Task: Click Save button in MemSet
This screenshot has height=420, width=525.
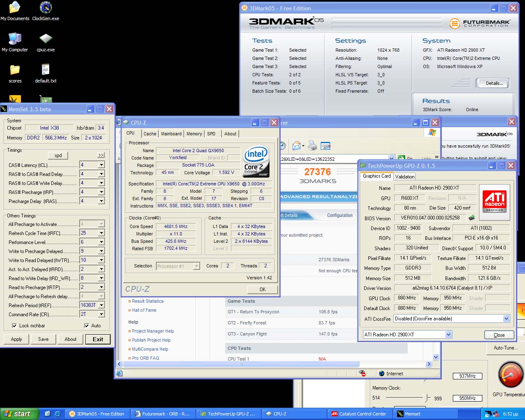Action: pos(43,339)
